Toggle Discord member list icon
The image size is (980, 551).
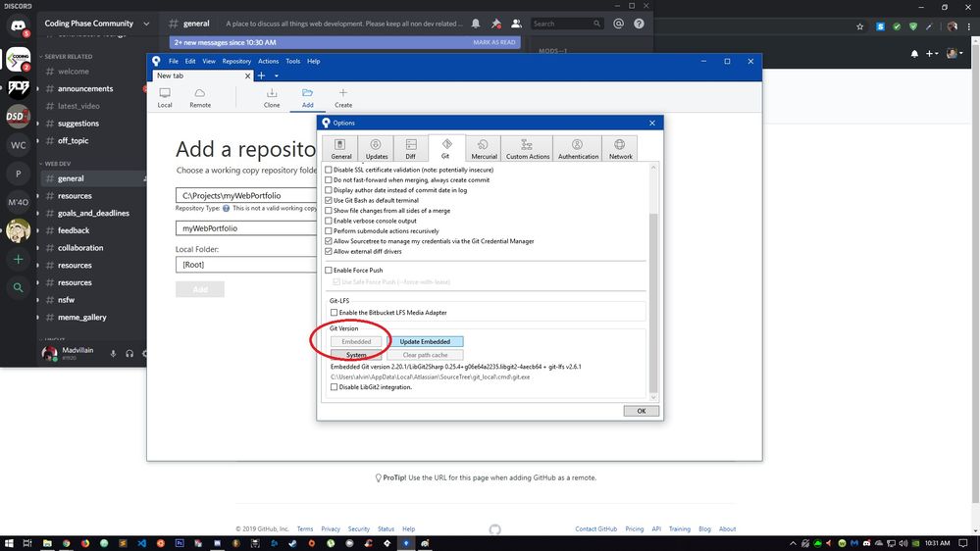tap(516, 24)
